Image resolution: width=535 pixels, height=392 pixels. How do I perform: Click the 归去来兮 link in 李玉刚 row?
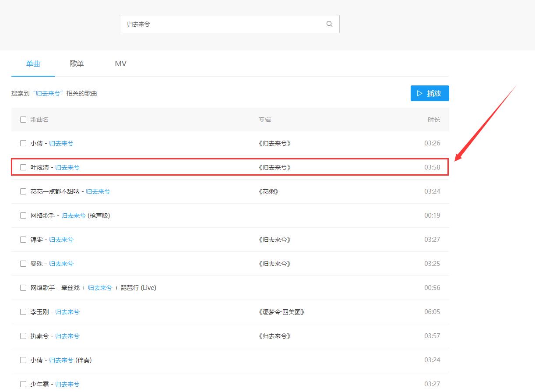[67, 311]
